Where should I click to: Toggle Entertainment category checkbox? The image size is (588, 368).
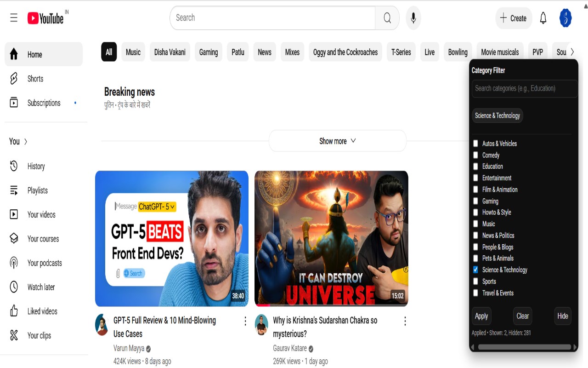point(475,178)
